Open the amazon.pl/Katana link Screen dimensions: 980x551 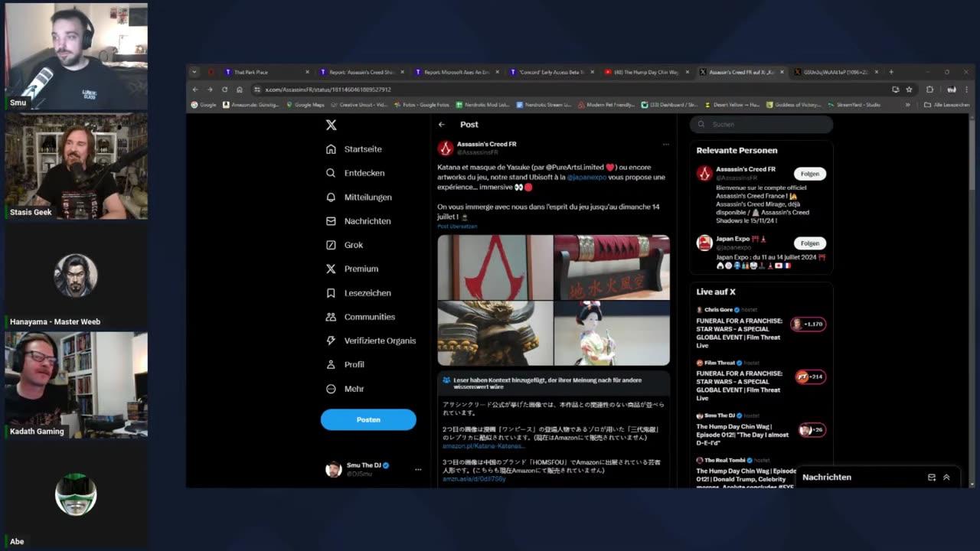(483, 445)
